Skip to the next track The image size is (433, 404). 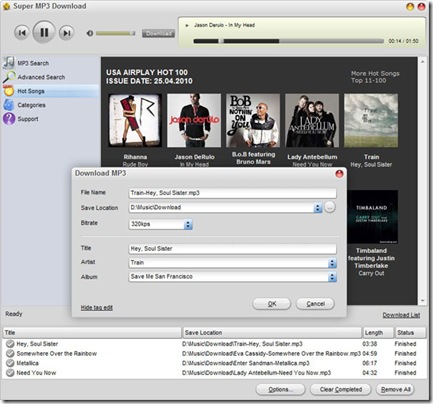[x=67, y=33]
